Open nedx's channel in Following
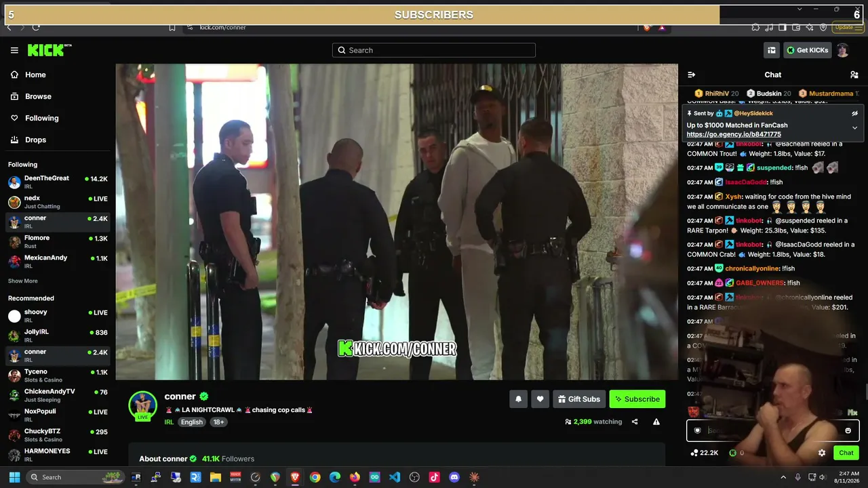 [58, 202]
